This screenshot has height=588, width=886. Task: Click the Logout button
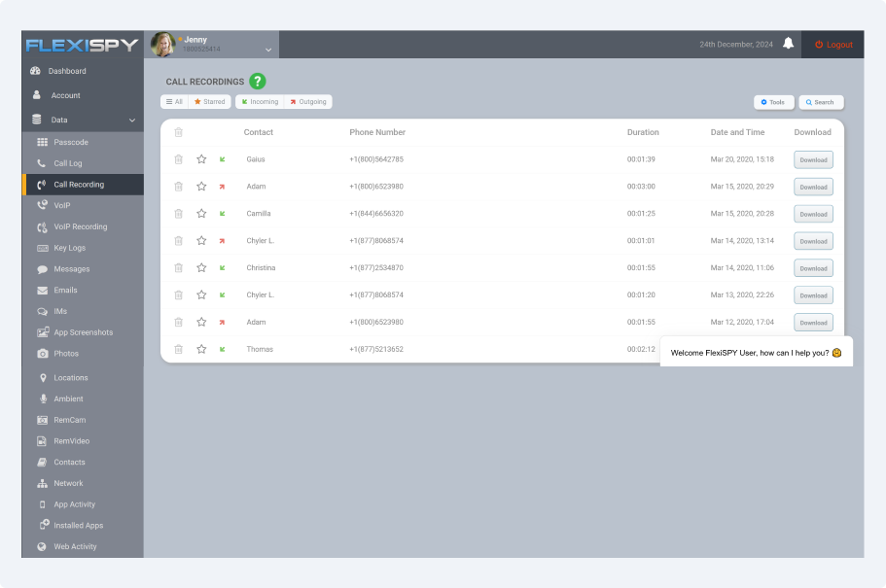[833, 44]
